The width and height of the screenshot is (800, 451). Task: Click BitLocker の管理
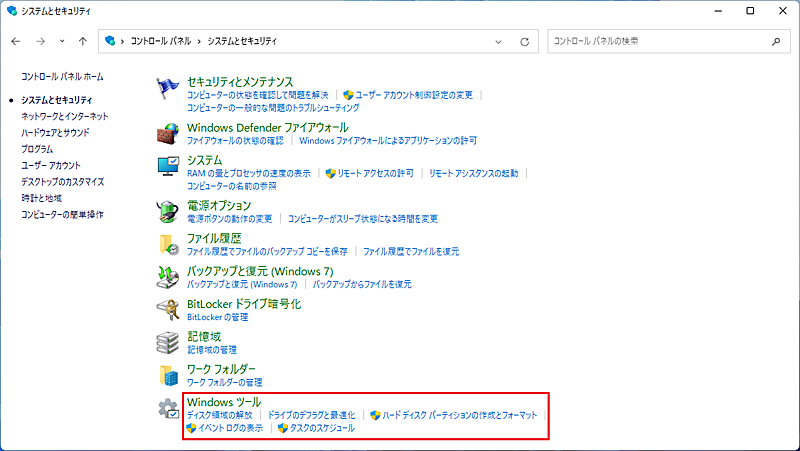217,317
